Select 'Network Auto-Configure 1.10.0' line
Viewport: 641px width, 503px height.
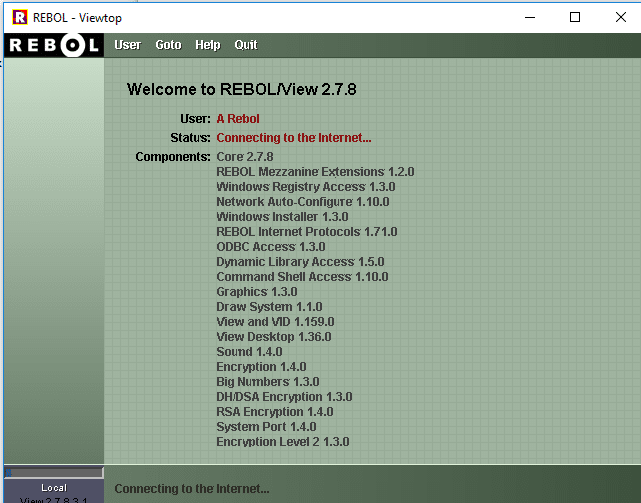click(303, 202)
